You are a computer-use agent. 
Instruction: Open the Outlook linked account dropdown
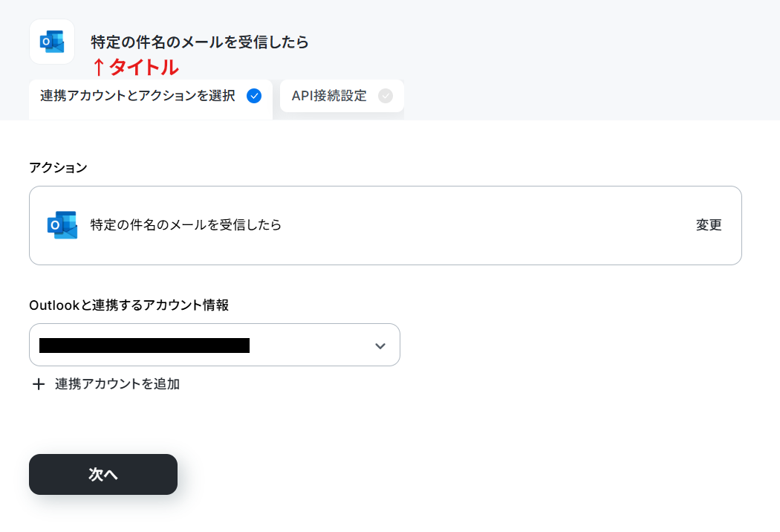coord(215,345)
